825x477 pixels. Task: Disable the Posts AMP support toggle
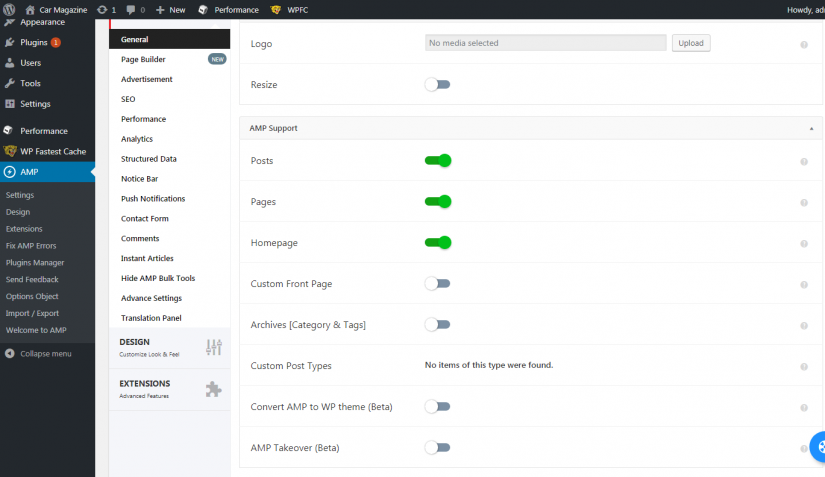pyautogui.click(x=438, y=161)
